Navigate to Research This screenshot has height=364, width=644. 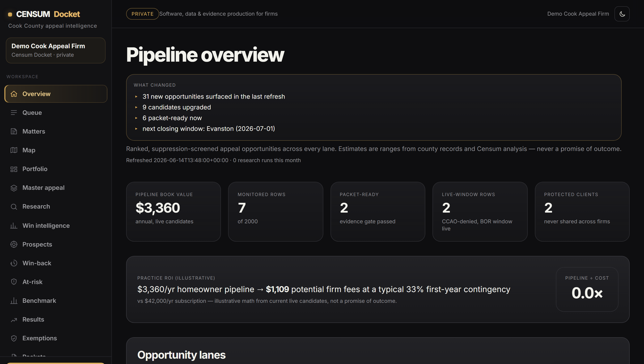pos(56,206)
